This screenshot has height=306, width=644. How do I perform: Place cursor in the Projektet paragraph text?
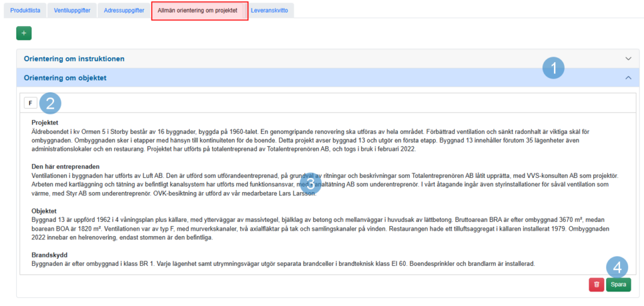pyautogui.click(x=252, y=140)
